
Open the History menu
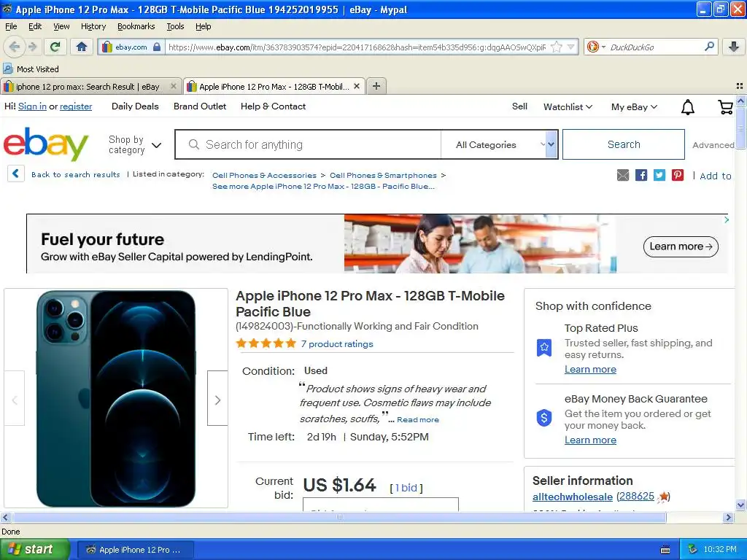point(93,26)
